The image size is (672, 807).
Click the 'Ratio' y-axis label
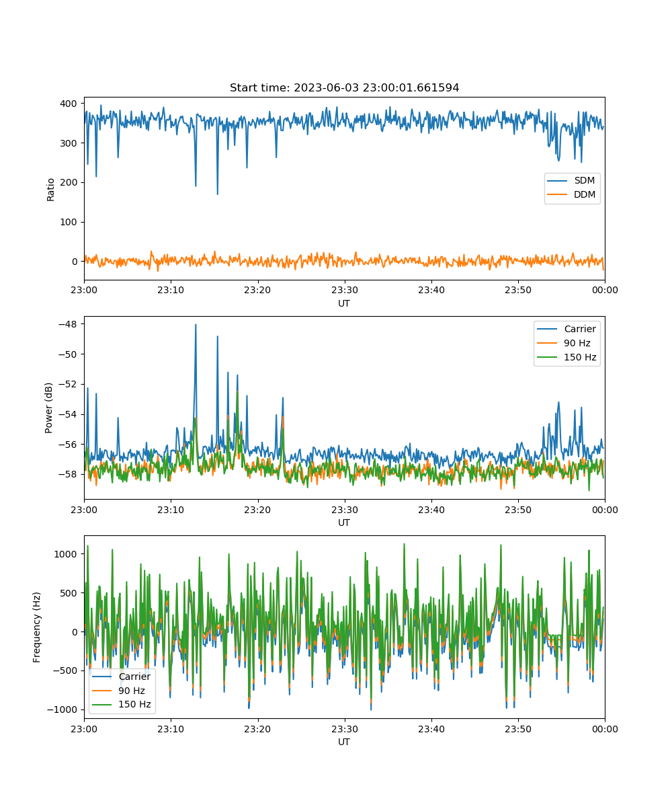click(51, 188)
